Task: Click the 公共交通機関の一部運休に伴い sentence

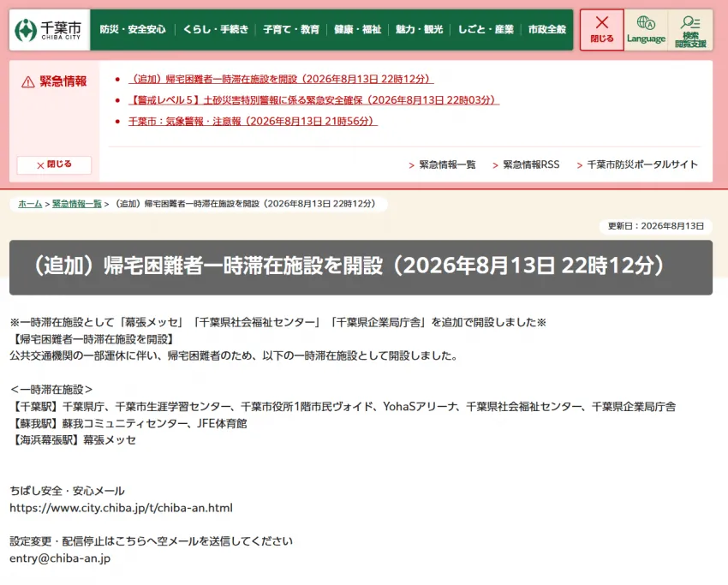Action: (234, 356)
